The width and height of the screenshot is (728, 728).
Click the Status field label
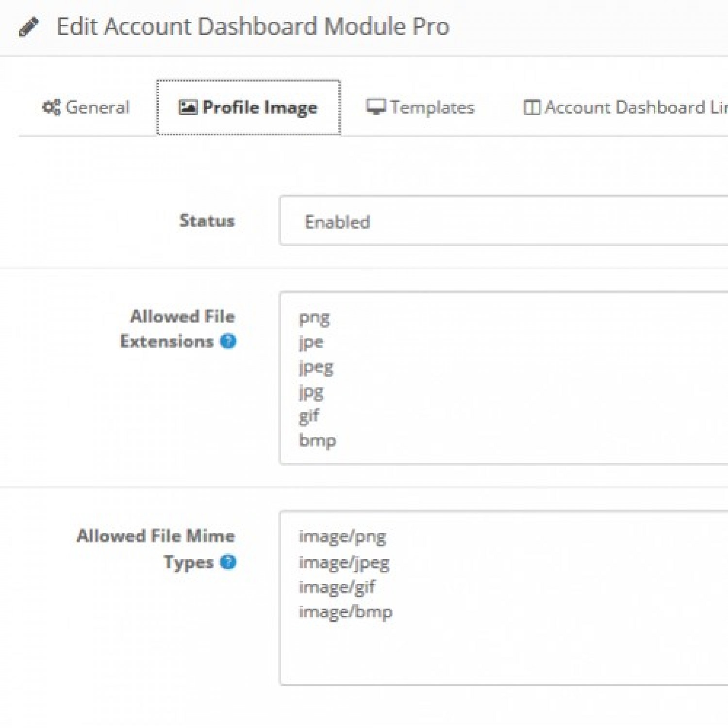tap(207, 221)
